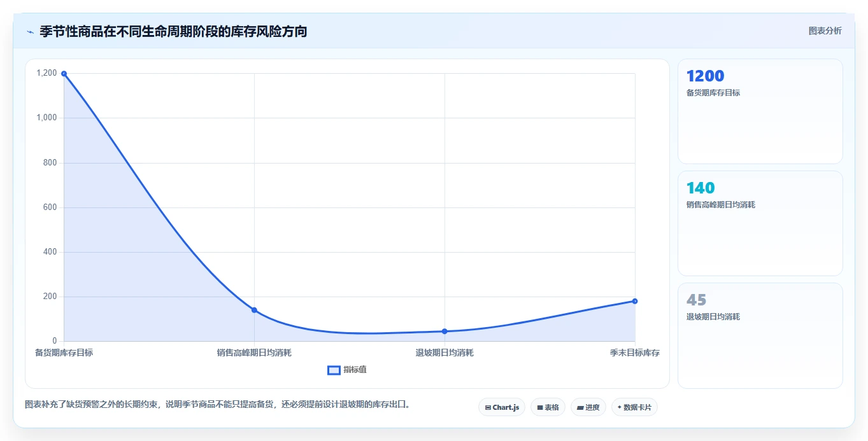The width and height of the screenshot is (868, 441).
Task: Click the 指标值 legend color box
Action: click(x=334, y=370)
